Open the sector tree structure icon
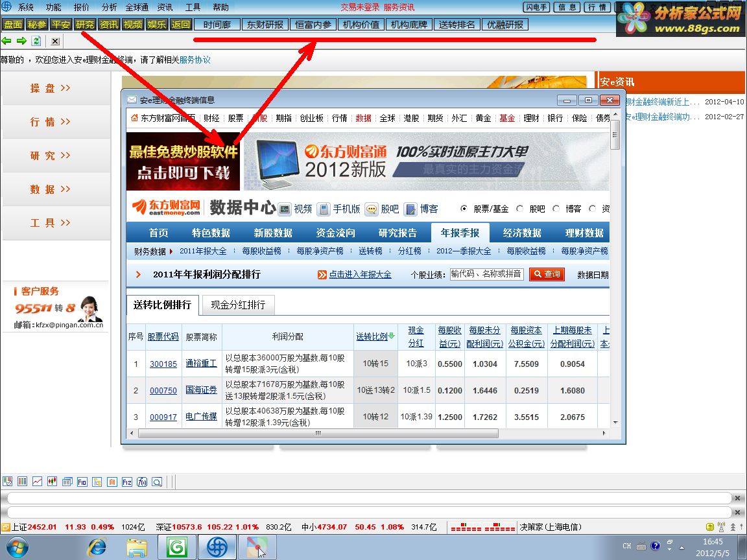The image size is (747, 560). 97,482
